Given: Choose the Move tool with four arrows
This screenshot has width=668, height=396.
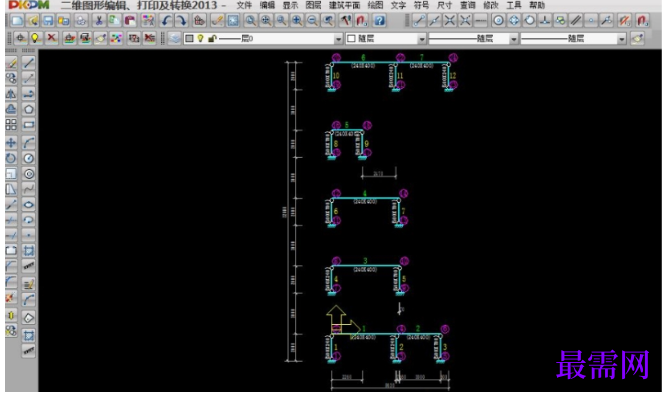Looking at the screenshot, I should (x=11, y=143).
